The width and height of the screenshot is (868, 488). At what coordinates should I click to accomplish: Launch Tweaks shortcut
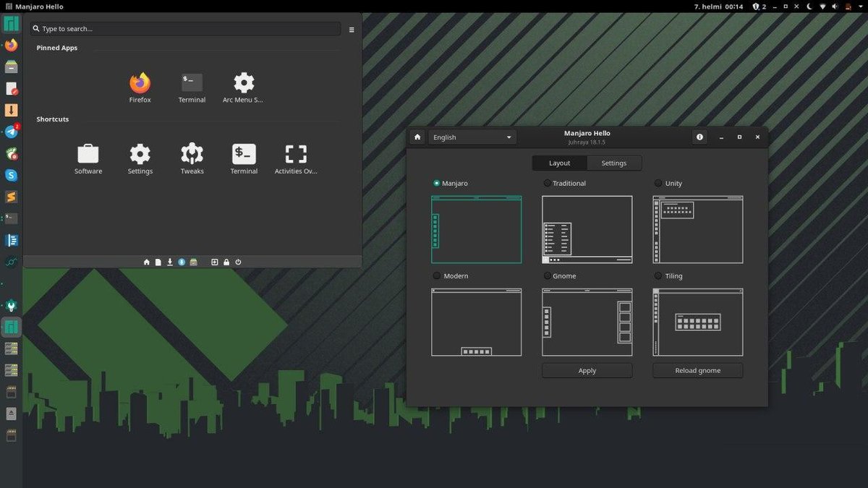[192, 159]
